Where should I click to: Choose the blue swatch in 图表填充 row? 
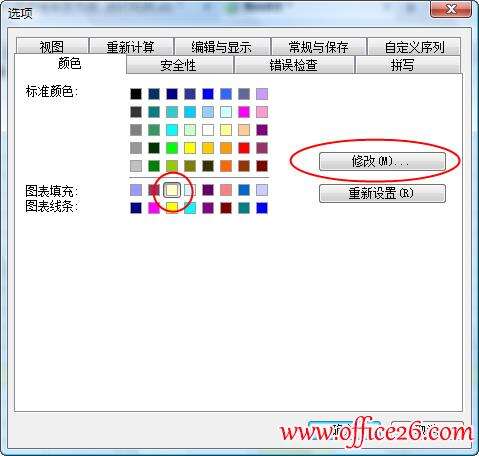coord(244,190)
